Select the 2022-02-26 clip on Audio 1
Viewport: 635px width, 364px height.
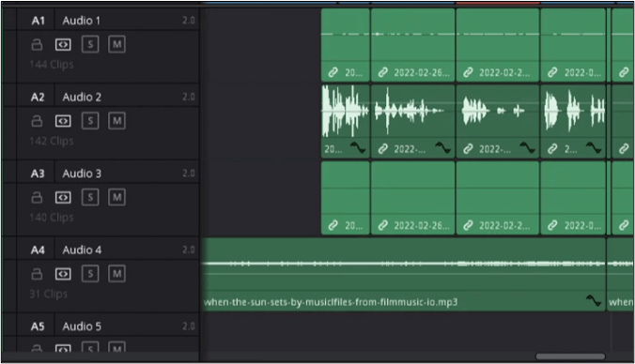412,45
